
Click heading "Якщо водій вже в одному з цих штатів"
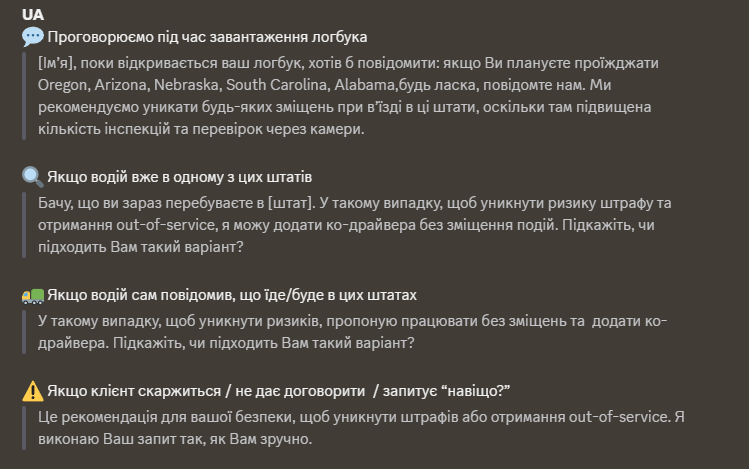point(180,177)
